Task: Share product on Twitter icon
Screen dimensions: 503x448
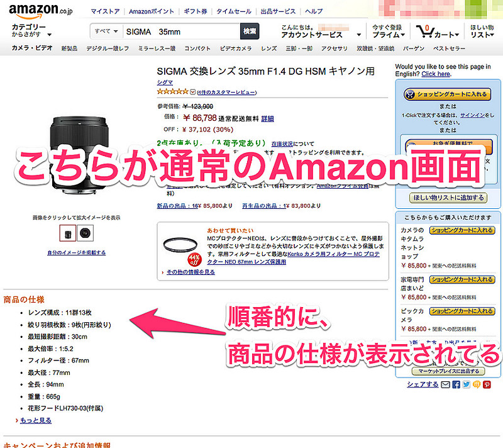Action: (x=466, y=384)
